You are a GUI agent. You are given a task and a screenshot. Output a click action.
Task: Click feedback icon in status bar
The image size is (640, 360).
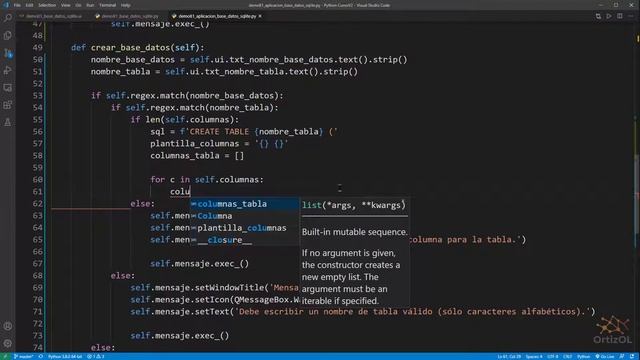[x=622, y=357]
